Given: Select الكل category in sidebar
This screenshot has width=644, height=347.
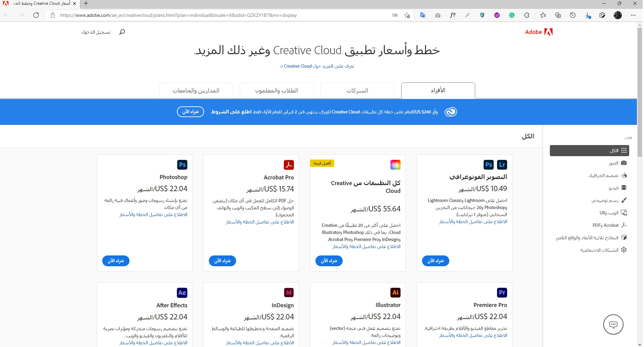Looking at the screenshot, I should pos(589,150).
